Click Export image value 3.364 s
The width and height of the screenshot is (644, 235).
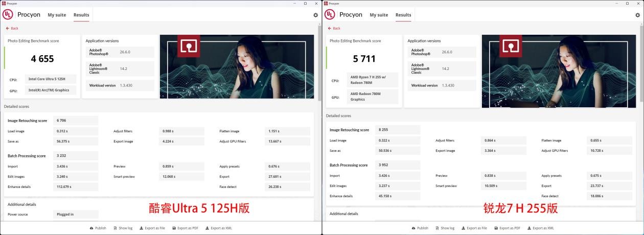(x=503, y=151)
